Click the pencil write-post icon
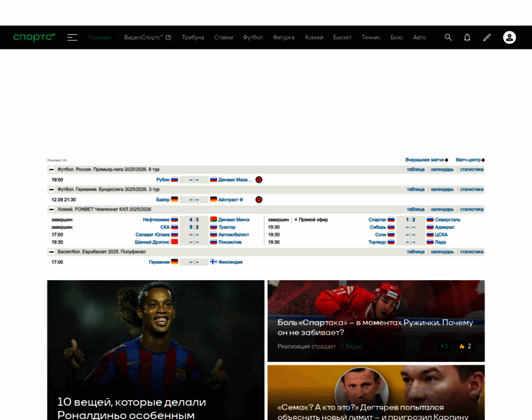Image resolution: width=532 pixels, height=420 pixels. click(x=487, y=37)
